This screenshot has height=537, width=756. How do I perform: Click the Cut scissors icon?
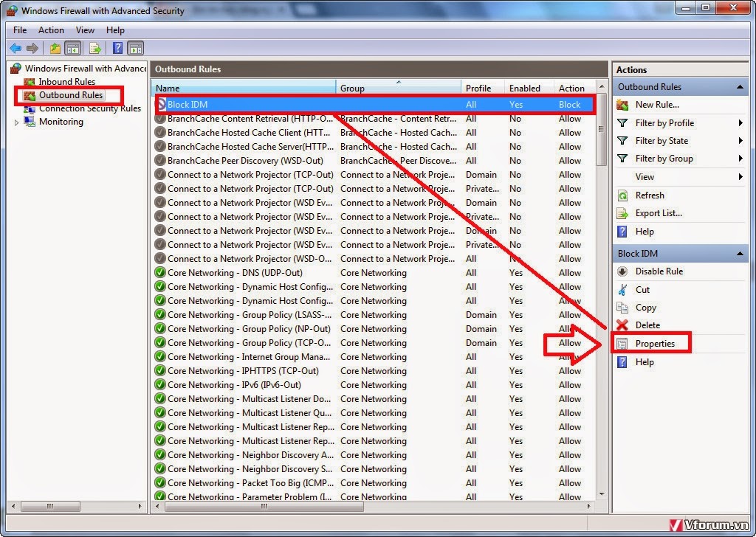[622, 289]
